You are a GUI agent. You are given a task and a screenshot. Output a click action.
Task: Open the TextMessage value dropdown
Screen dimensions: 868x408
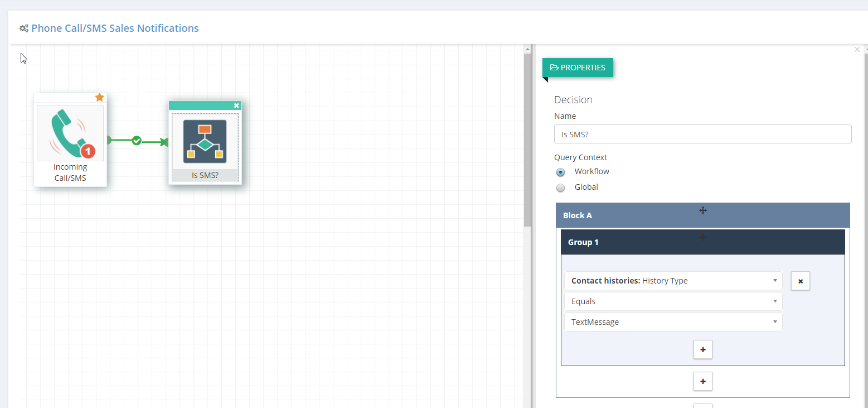coord(673,322)
